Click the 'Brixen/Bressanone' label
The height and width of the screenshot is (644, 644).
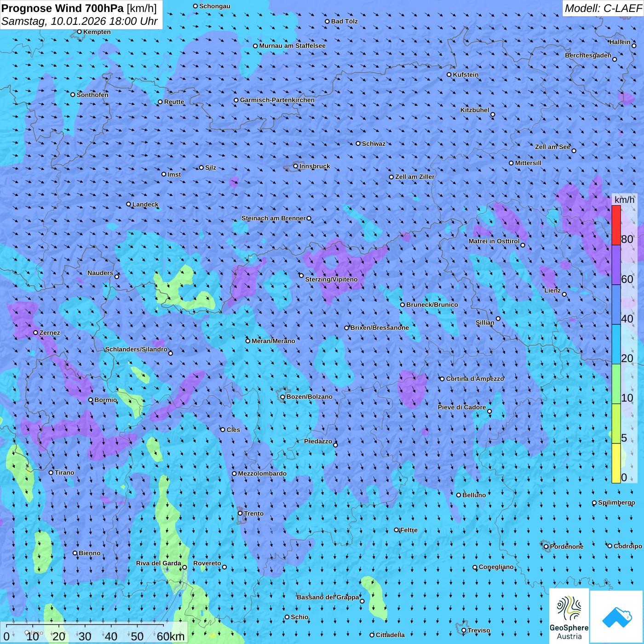pos(379,328)
